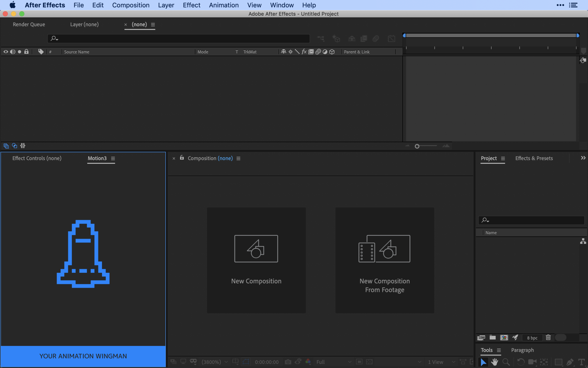The image size is (588, 368).
Task: Open the Animation menu
Action: click(224, 5)
